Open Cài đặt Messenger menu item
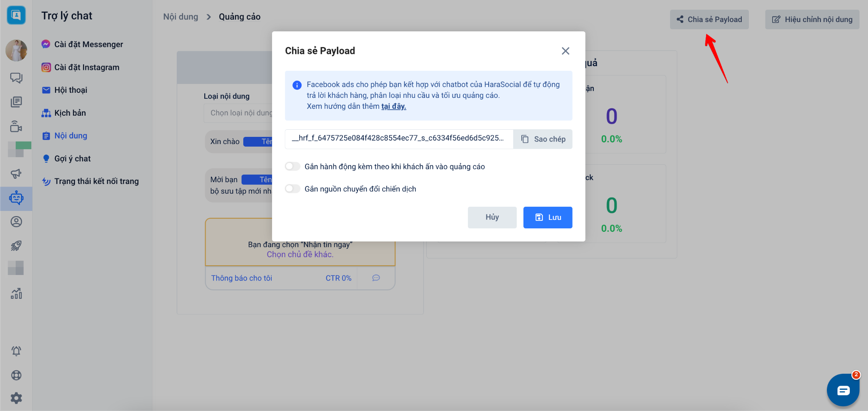This screenshot has height=411, width=868. 82,44
